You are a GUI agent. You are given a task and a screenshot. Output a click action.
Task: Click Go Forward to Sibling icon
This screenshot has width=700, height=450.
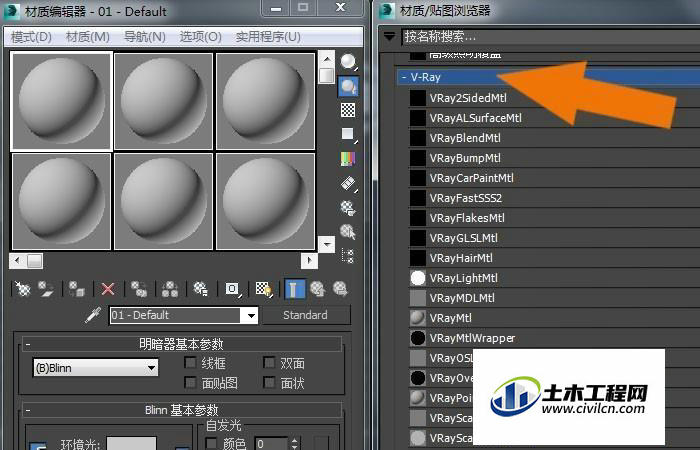click(341, 289)
